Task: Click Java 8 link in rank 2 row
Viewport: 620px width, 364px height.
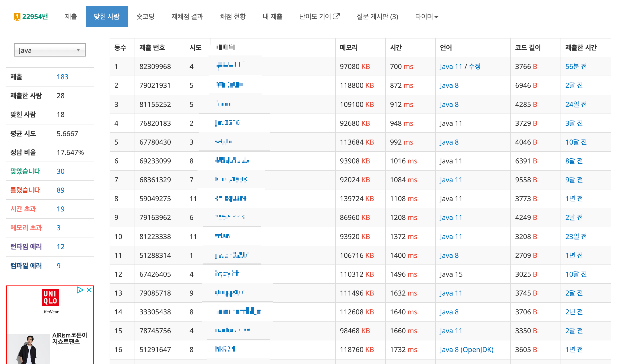Action: point(449,85)
